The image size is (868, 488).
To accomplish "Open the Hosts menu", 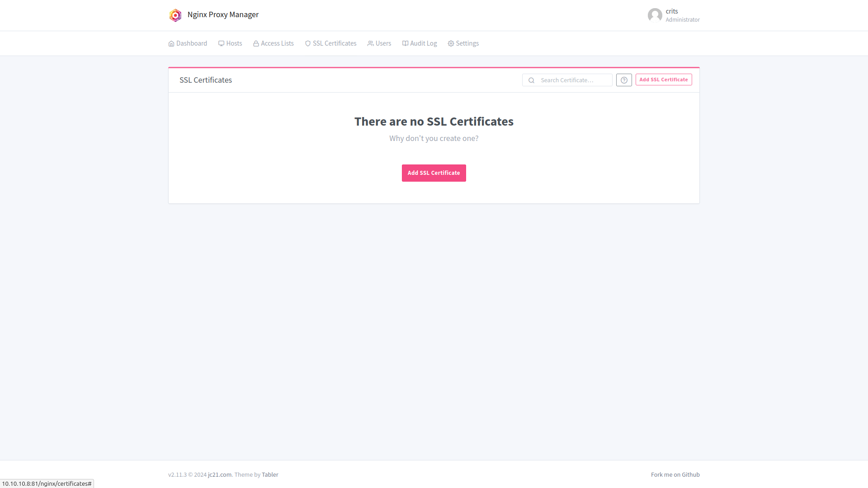I will (230, 43).
